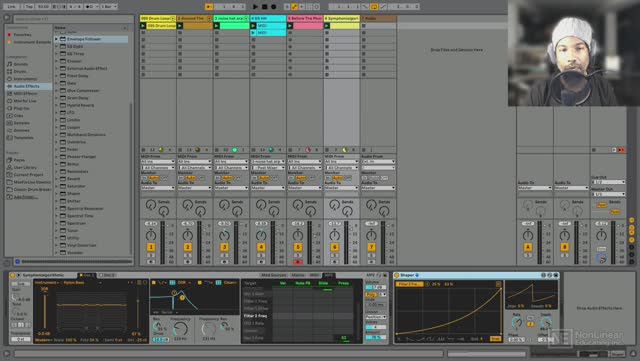Adjust track 1 pan knob

[x=151, y=235]
